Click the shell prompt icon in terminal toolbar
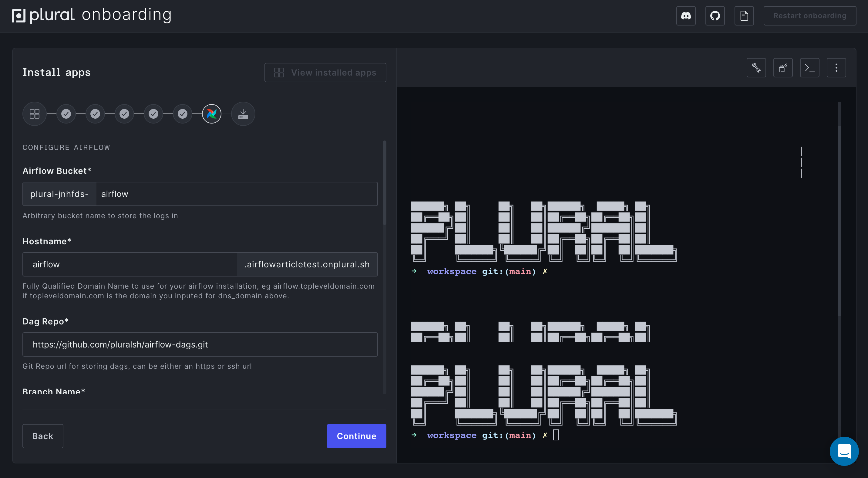Viewport: 868px width, 478px height. [809, 68]
